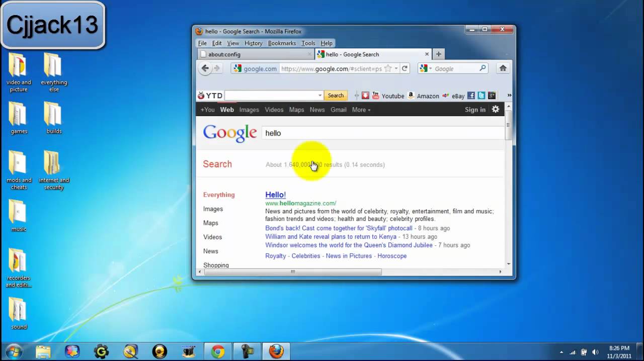Screen dimensions: 644x361
Task: Open the Twitter toolbar icon
Action: pyautogui.click(x=481, y=96)
